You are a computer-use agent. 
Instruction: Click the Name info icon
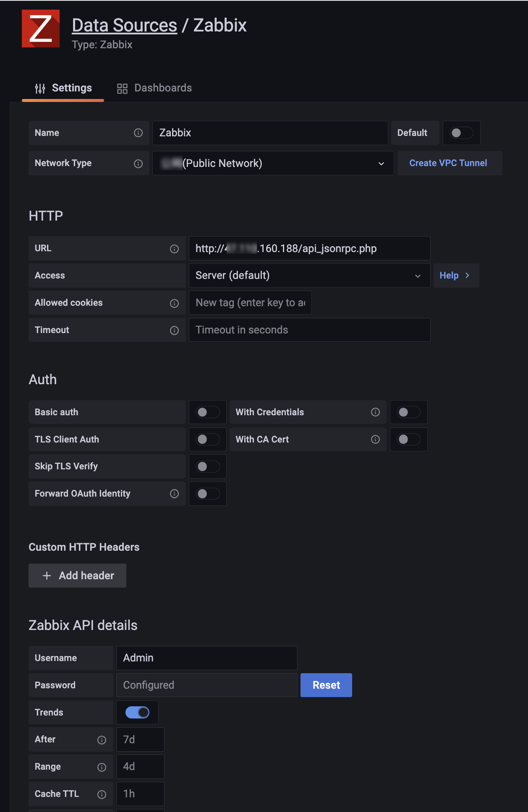pos(138,133)
